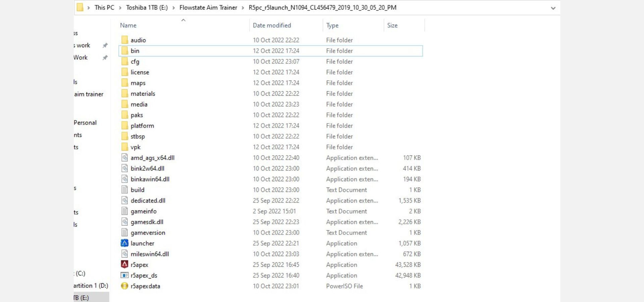This screenshot has height=302, width=644.
Task: Click the r5apex_ds application icon
Action: [x=124, y=275]
